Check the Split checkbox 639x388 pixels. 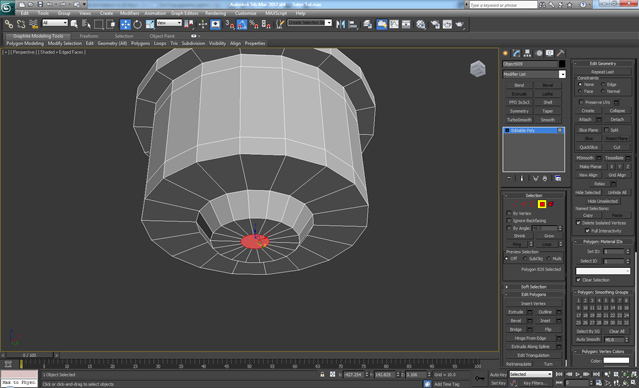[606, 130]
